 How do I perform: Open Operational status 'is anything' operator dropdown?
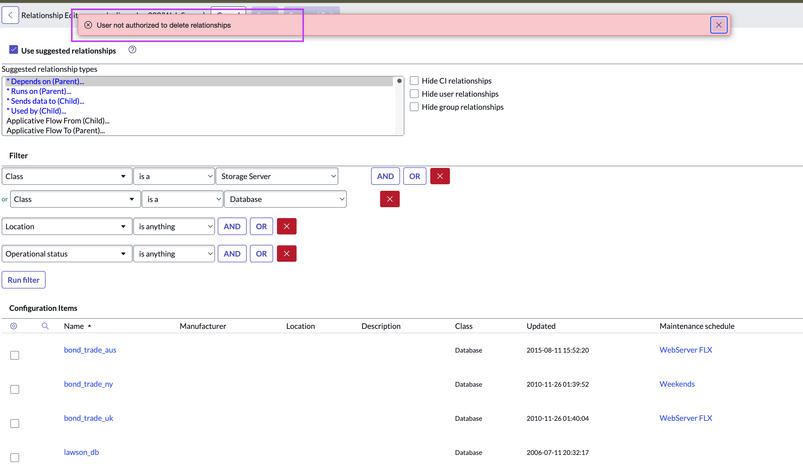pos(174,254)
